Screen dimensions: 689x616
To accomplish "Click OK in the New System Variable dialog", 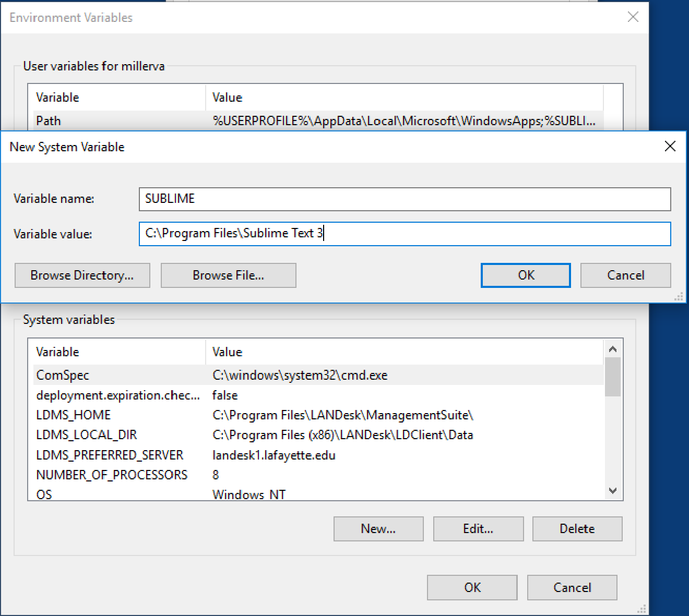I will pyautogui.click(x=525, y=275).
